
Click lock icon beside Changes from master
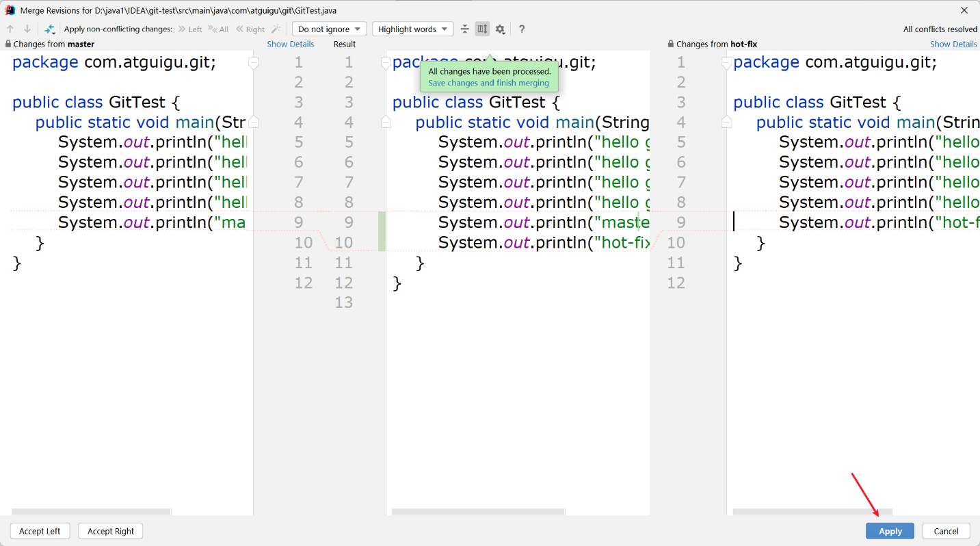coord(8,44)
